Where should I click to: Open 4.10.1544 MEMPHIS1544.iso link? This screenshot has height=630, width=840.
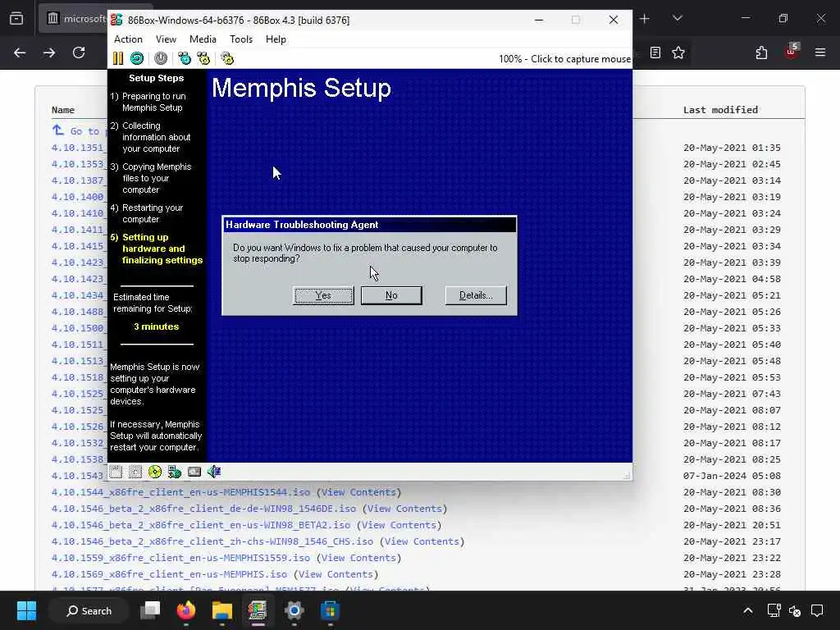pyautogui.click(x=180, y=492)
